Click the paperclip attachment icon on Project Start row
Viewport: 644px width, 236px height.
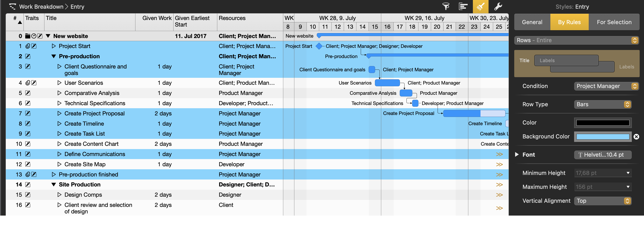tap(28, 46)
